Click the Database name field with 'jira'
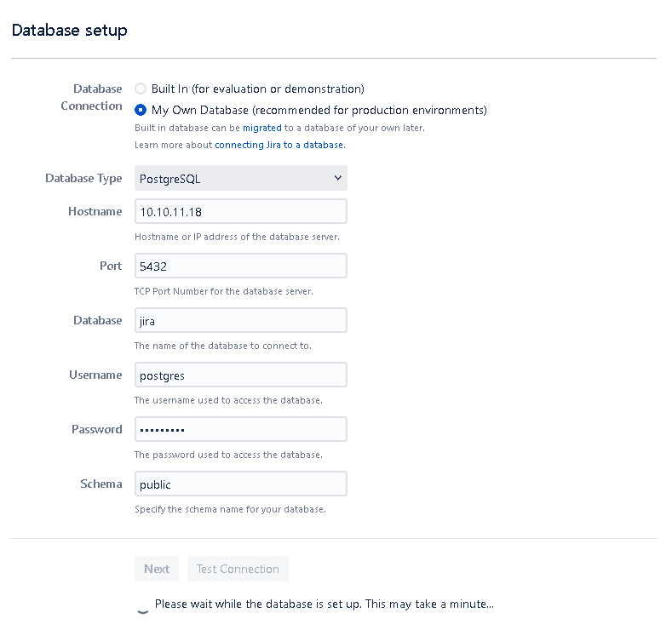Viewport: 672px width, 630px height. click(x=241, y=320)
